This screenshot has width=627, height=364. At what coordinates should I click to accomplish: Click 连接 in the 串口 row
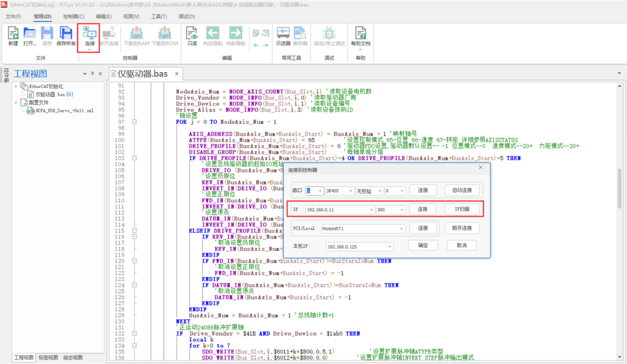point(422,191)
